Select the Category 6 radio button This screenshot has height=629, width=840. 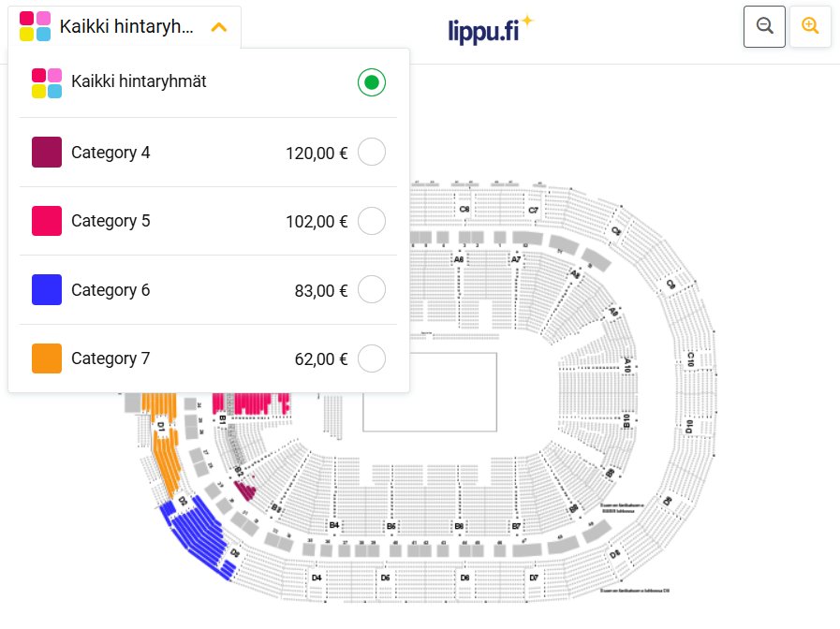tap(371, 289)
